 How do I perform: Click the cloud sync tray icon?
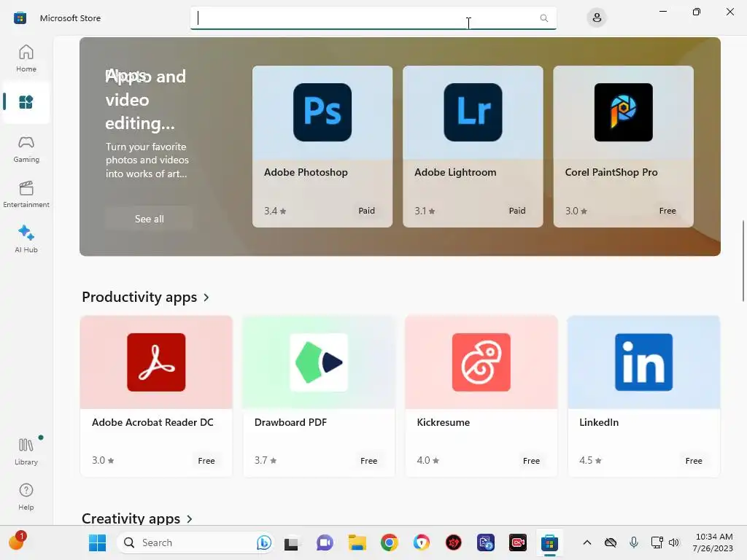click(611, 542)
